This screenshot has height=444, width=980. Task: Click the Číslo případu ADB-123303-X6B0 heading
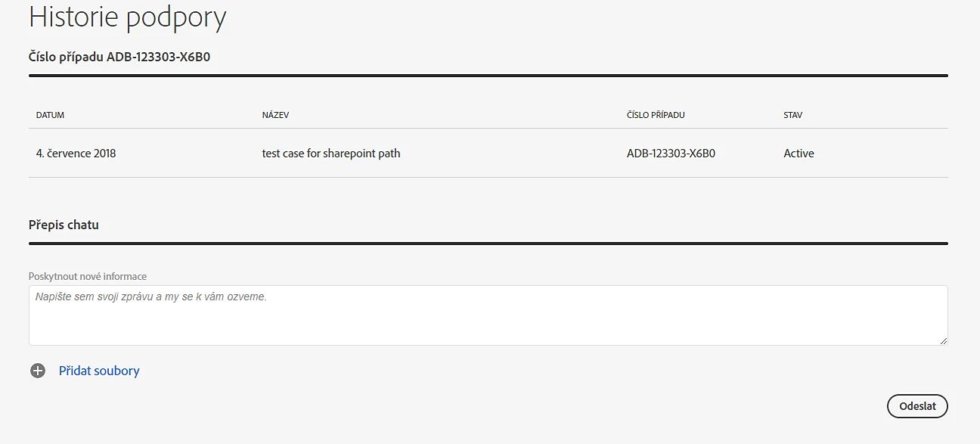pyautogui.click(x=119, y=57)
